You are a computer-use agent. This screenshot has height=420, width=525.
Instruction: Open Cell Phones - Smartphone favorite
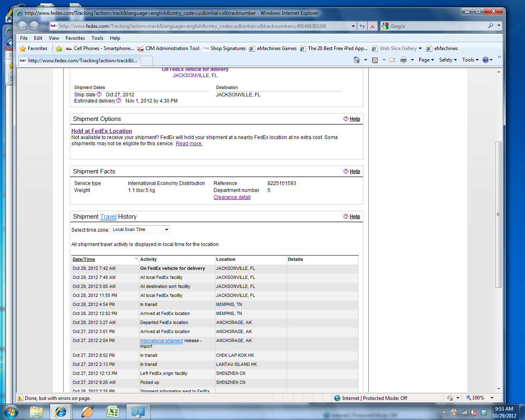[x=100, y=48]
